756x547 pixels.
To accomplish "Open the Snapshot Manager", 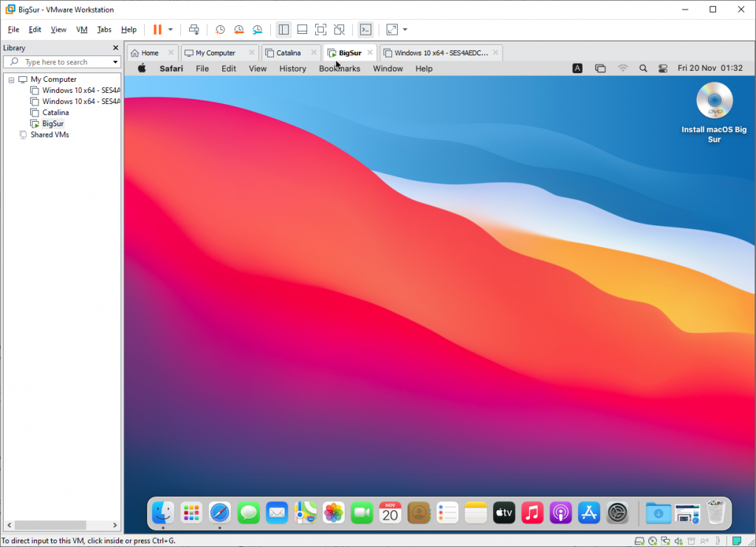I will click(x=257, y=30).
